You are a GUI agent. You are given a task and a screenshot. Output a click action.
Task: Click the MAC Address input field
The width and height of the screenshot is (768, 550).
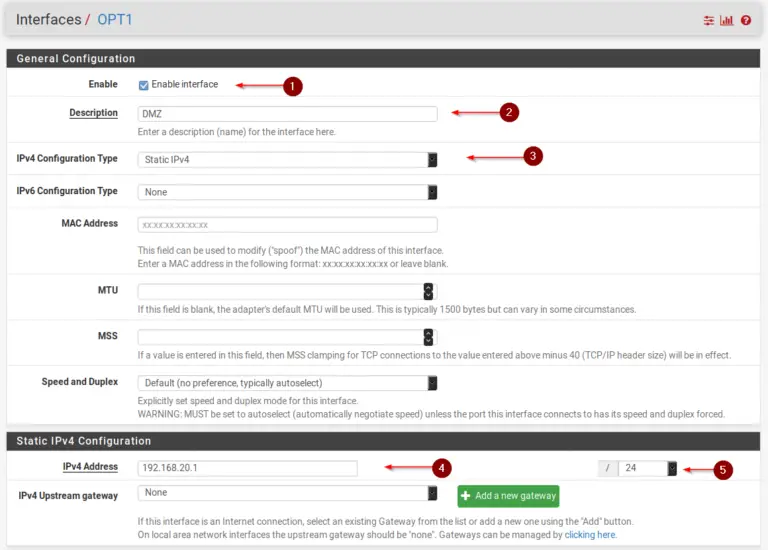(288, 225)
